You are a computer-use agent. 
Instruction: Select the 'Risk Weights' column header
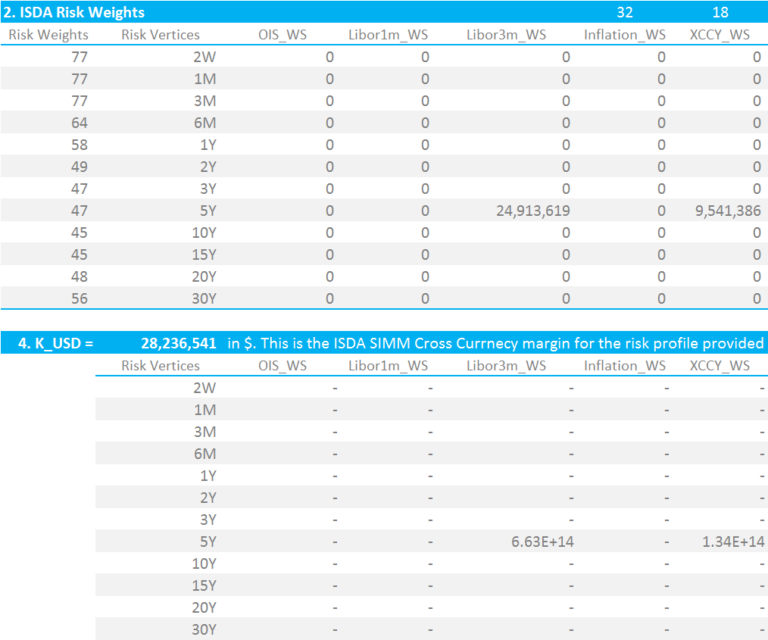(x=48, y=35)
